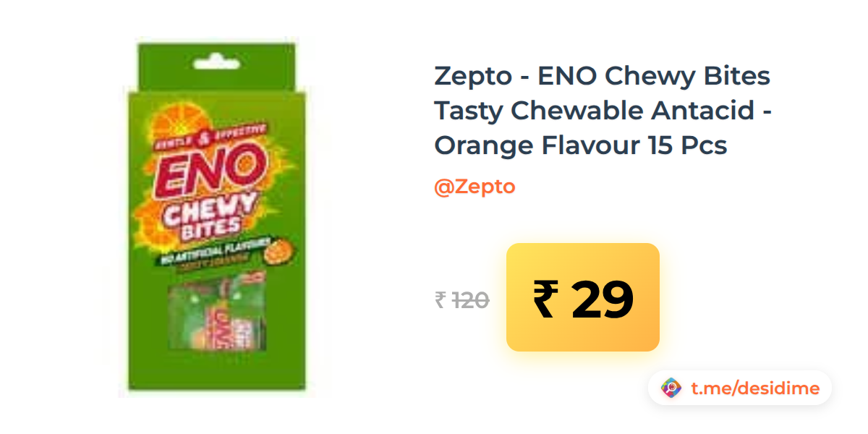The image size is (868, 434).
Task: Click the grey rupee symbol before 120
Action: 441,299
